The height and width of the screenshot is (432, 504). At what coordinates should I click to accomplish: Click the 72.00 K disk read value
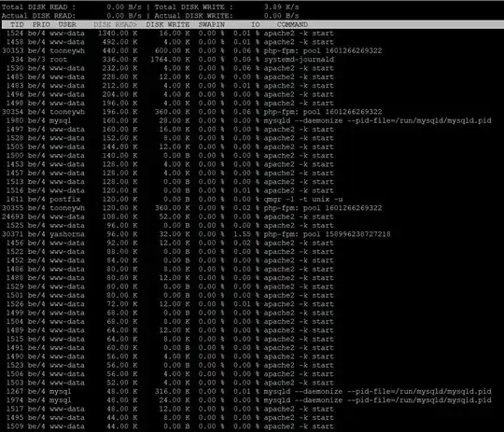(x=122, y=304)
